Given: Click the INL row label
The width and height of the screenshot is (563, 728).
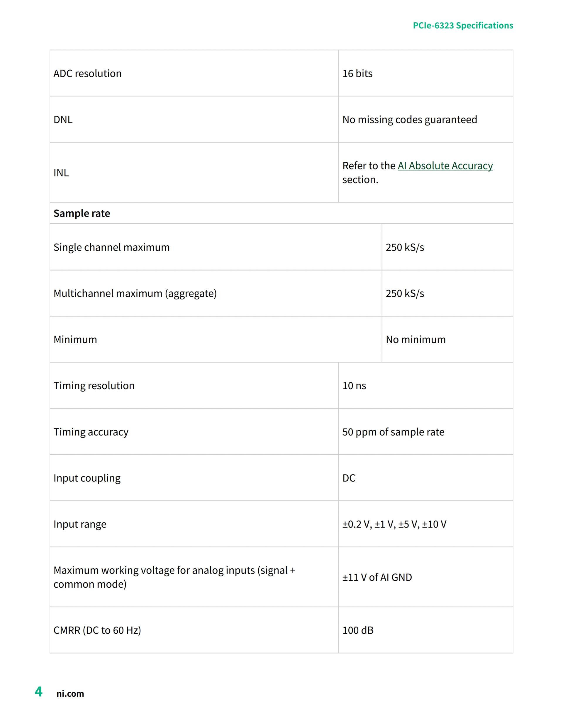Looking at the screenshot, I should [61, 173].
